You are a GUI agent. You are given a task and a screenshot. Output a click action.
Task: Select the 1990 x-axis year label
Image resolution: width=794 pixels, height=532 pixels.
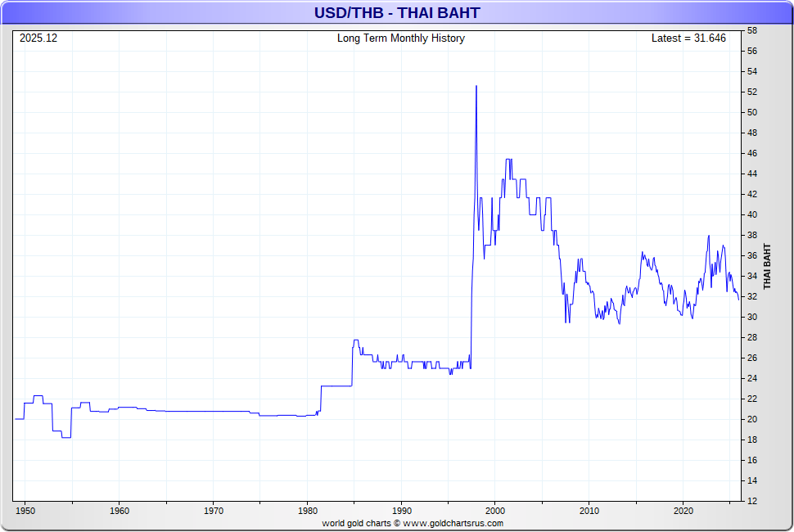pyautogui.click(x=401, y=511)
